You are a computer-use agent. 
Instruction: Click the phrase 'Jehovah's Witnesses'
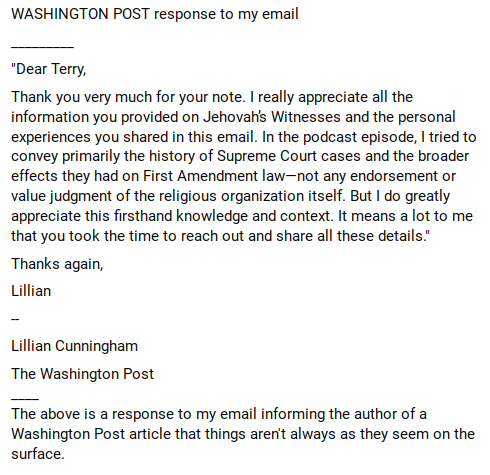click(x=272, y=117)
